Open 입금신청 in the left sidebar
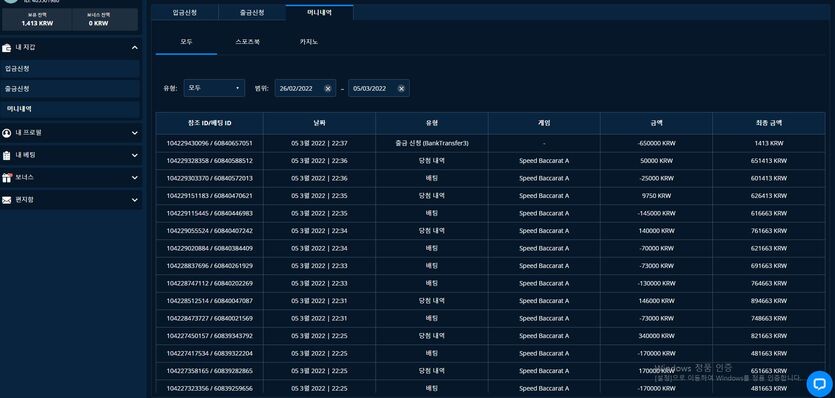The height and width of the screenshot is (398, 835). (70, 69)
